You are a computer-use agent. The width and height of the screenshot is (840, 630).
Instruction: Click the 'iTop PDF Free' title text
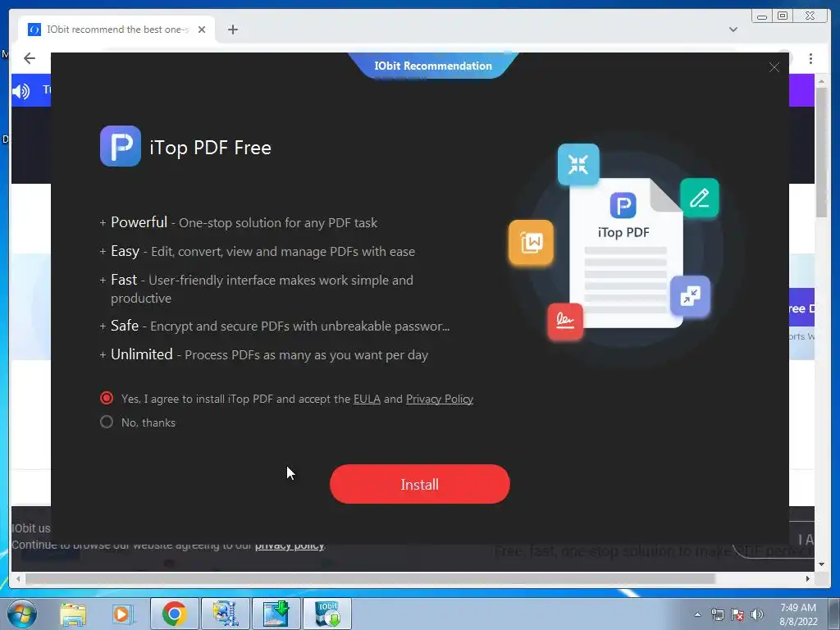211,148
